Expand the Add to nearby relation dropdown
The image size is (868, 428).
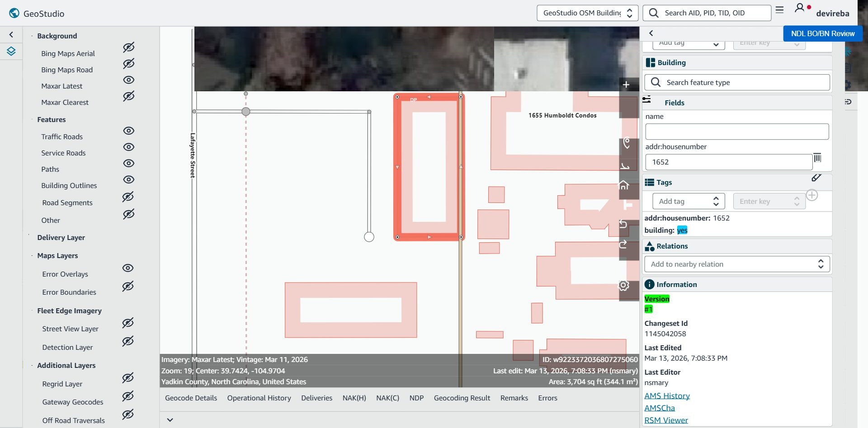pos(737,264)
